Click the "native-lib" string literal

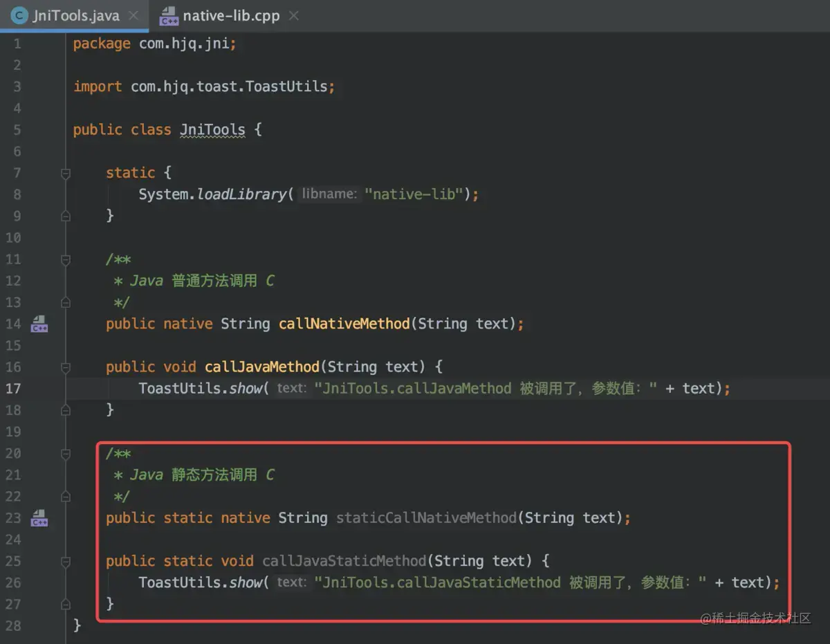pos(414,194)
